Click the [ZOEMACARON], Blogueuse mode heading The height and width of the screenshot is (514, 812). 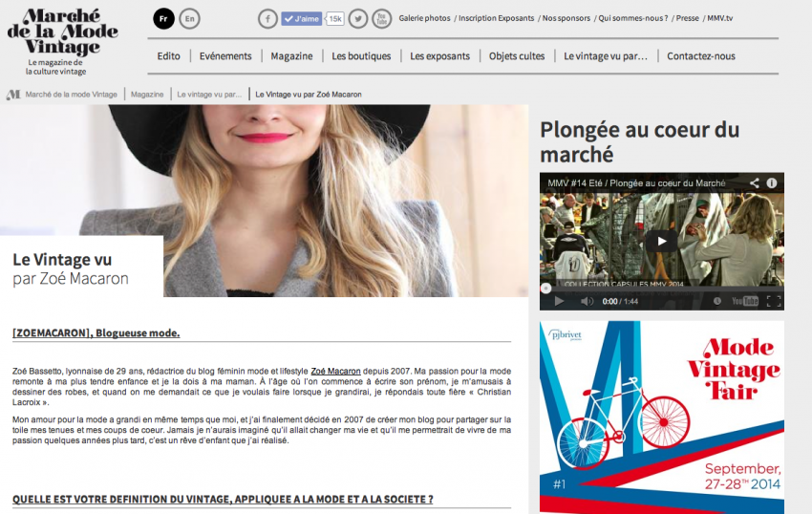coord(96,333)
